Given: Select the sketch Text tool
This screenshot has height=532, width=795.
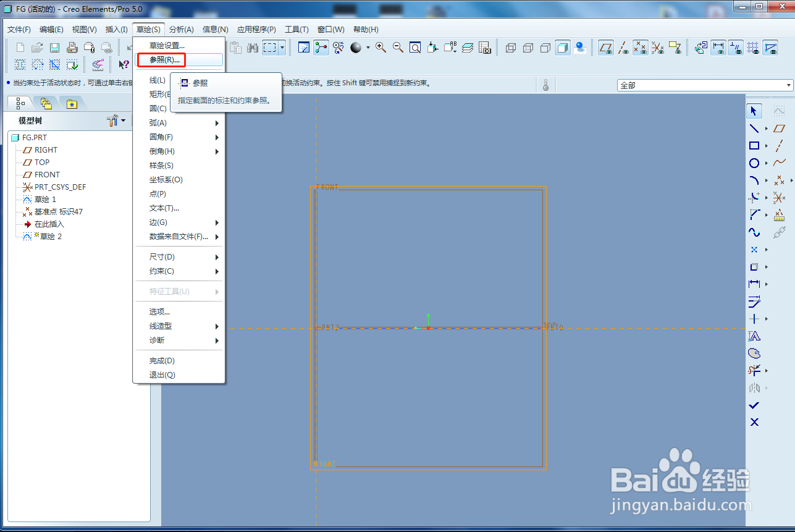Looking at the screenshot, I should click(x=754, y=336).
